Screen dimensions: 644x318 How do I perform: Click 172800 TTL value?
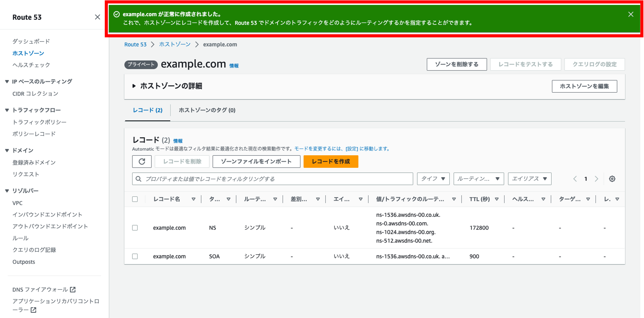(479, 228)
